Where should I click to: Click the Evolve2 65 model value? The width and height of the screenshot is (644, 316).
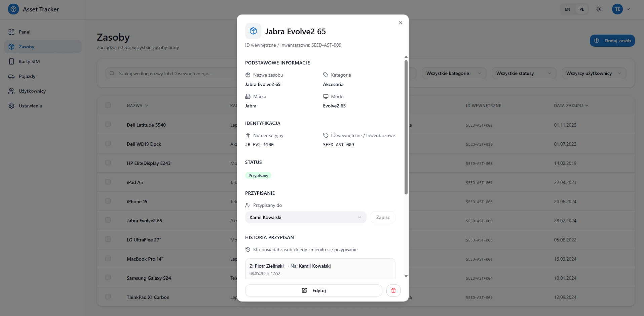pyautogui.click(x=334, y=106)
